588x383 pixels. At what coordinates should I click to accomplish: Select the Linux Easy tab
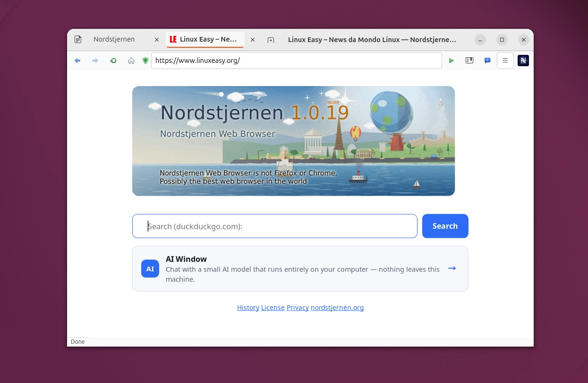point(204,40)
